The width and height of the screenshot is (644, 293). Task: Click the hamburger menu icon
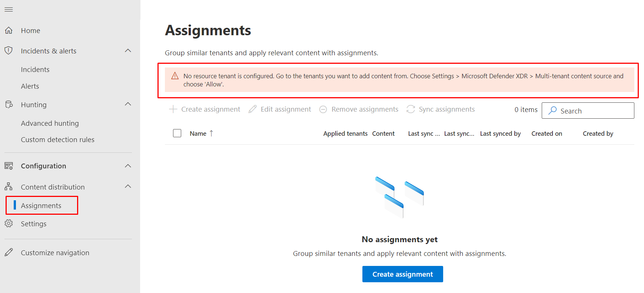click(x=9, y=9)
